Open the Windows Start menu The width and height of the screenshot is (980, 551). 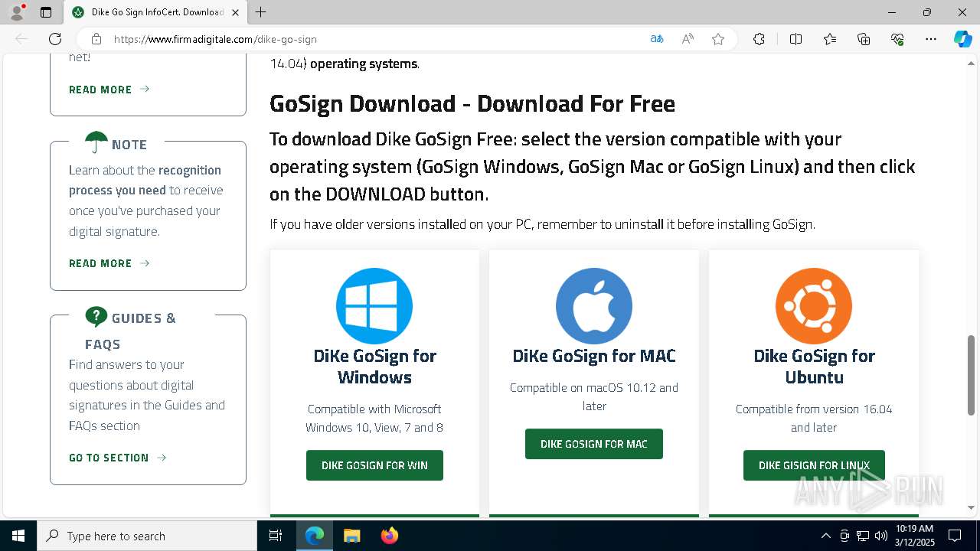18,536
